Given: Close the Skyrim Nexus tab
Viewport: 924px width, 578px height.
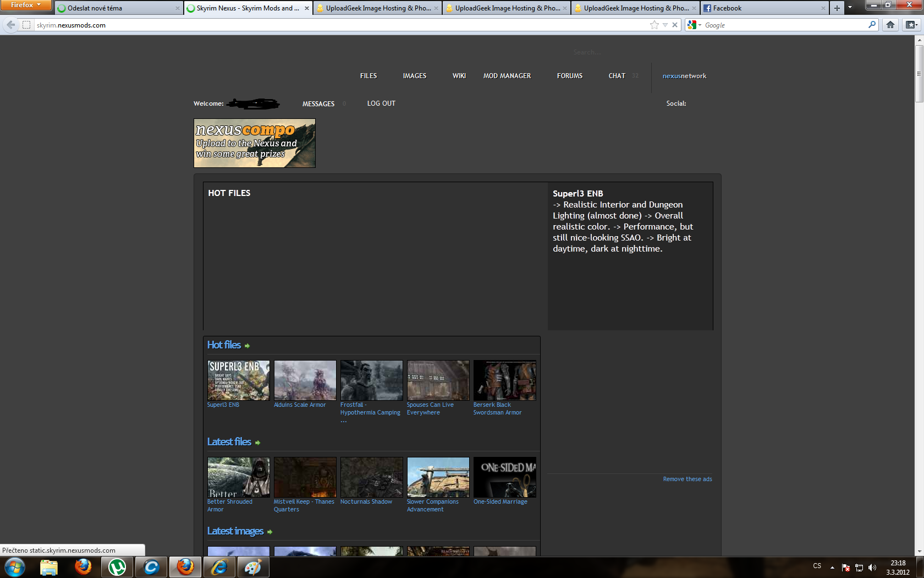Looking at the screenshot, I should pos(307,8).
